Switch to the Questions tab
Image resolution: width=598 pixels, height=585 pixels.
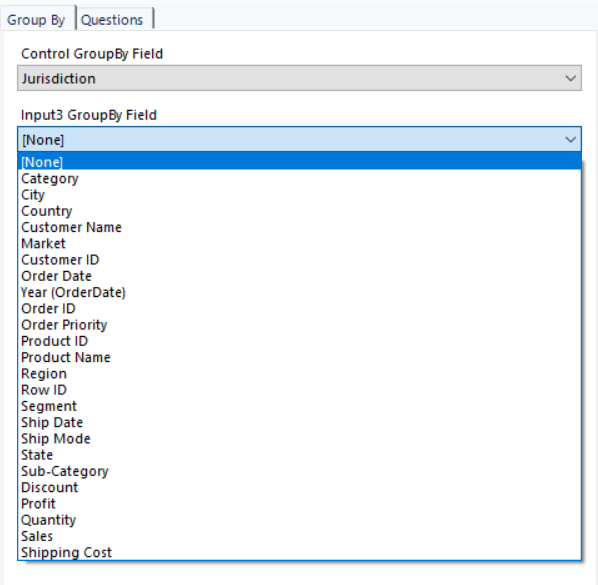[112, 20]
